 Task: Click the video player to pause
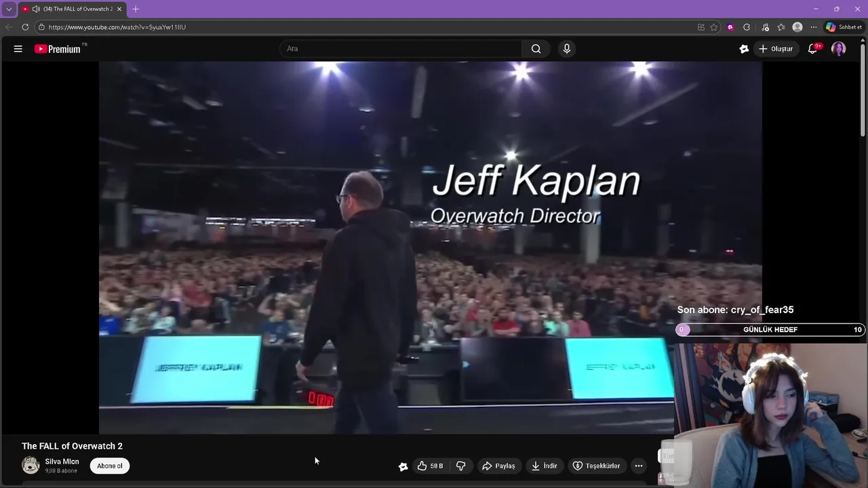pyautogui.click(x=430, y=247)
